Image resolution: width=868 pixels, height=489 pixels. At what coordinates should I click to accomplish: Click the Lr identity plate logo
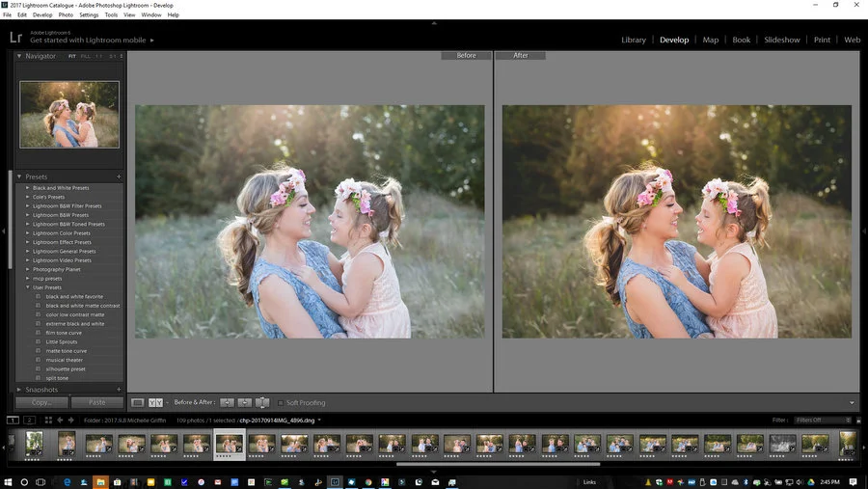(x=15, y=37)
